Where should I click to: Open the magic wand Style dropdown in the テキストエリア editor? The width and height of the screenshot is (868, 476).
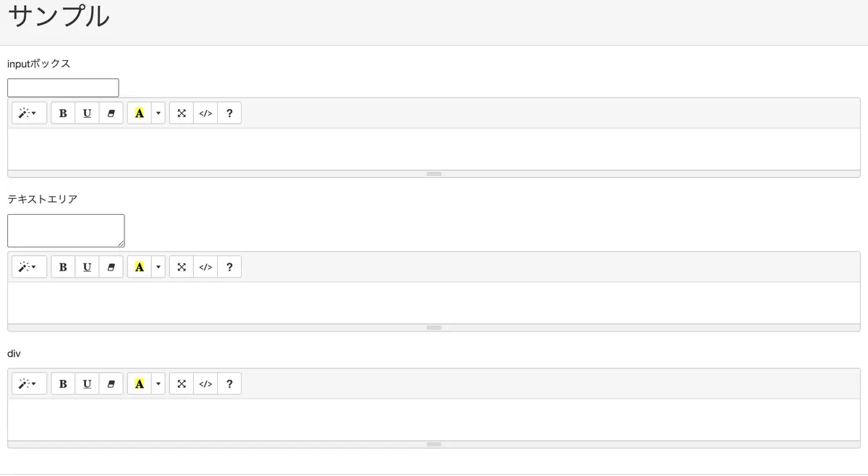click(x=29, y=267)
